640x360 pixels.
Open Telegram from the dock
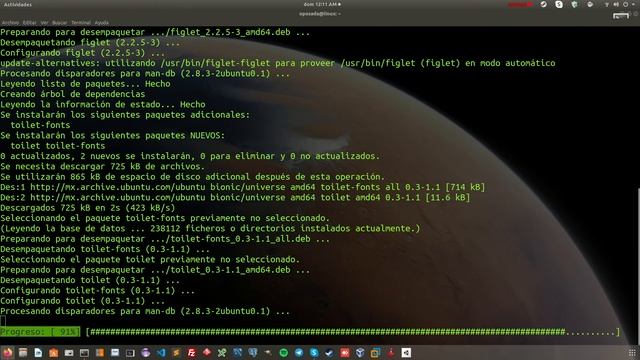pos(299,352)
